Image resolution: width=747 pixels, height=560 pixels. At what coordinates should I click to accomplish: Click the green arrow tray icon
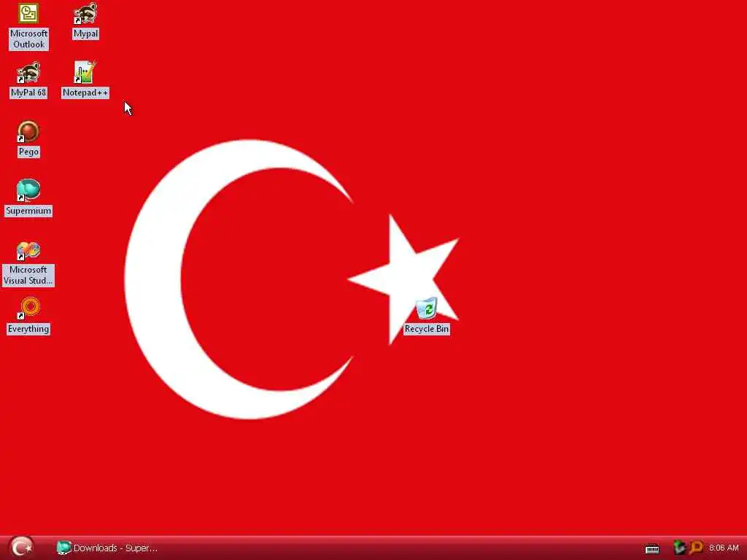point(679,548)
